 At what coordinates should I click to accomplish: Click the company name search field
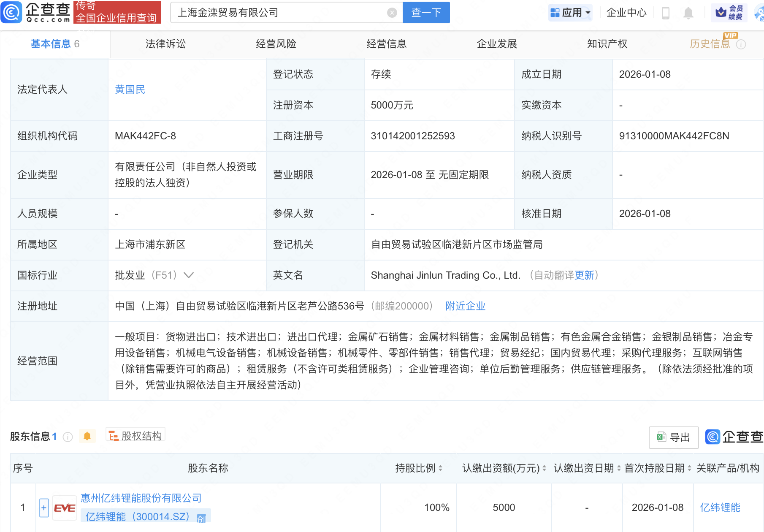click(279, 13)
